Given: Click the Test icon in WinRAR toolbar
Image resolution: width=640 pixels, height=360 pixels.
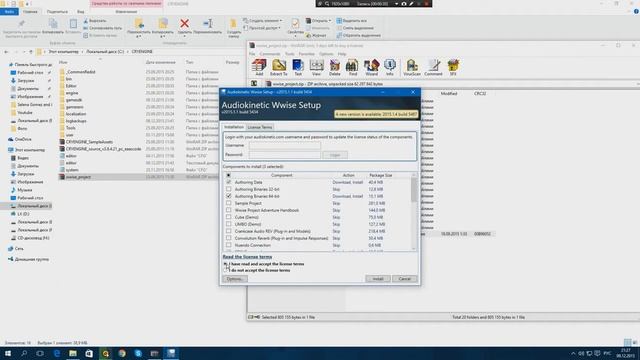Looking at the screenshot, I should coord(298,67).
